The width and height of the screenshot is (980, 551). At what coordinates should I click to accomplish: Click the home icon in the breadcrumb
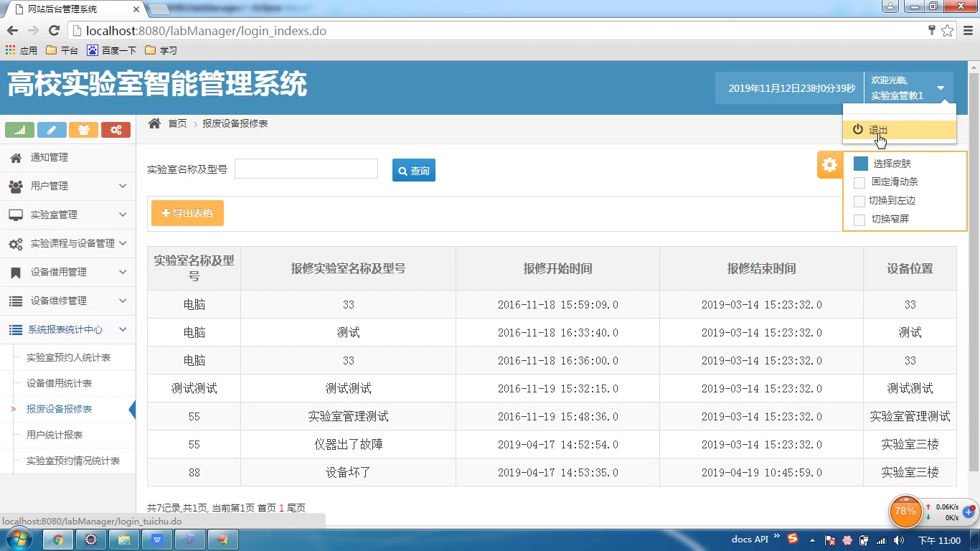coord(154,123)
